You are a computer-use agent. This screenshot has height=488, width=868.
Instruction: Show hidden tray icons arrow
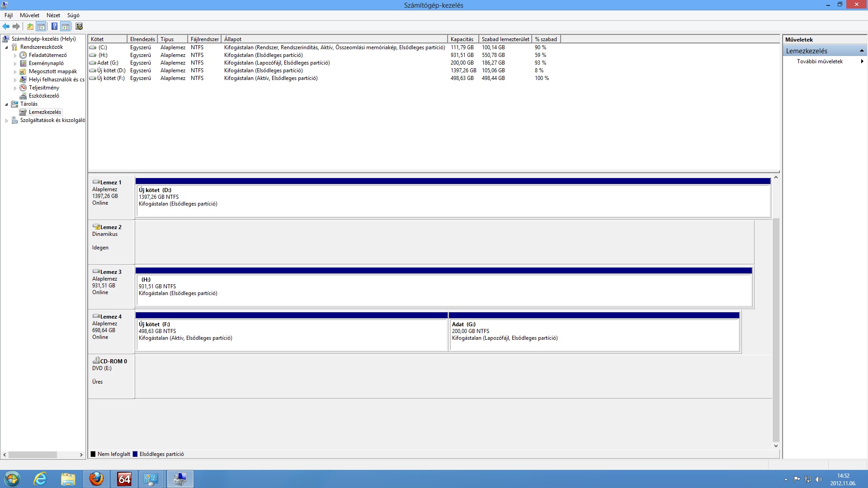point(786,479)
